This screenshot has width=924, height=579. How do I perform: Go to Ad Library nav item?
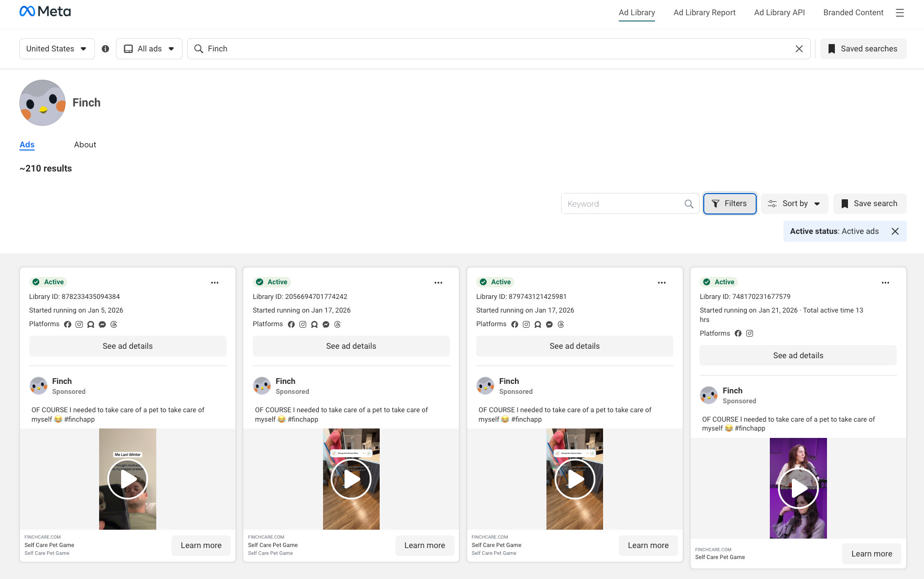tap(637, 13)
